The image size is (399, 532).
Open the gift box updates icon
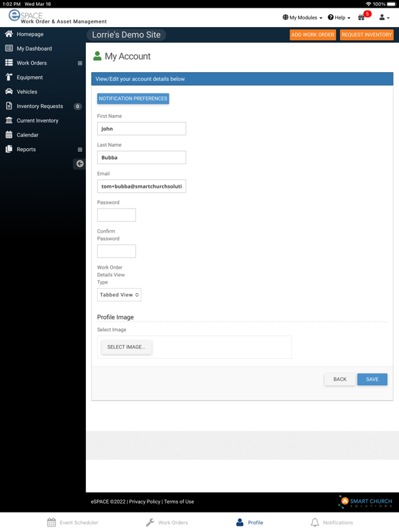click(361, 17)
